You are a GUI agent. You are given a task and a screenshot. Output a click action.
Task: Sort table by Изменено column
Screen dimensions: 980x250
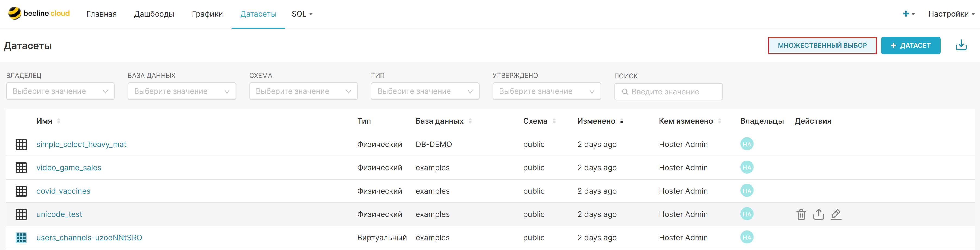tap(600, 121)
